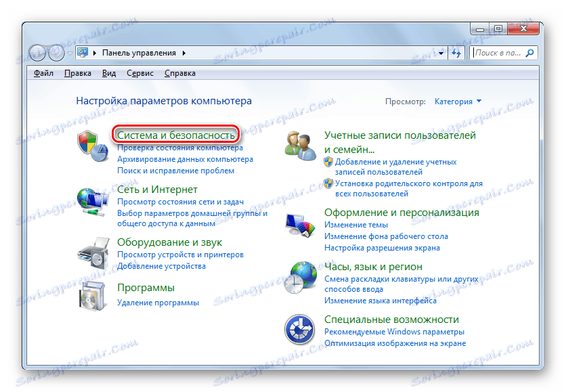The width and height of the screenshot is (566, 392).
Task: Open the Appearance and Personalization monitor icon
Action: pyautogui.click(x=300, y=225)
